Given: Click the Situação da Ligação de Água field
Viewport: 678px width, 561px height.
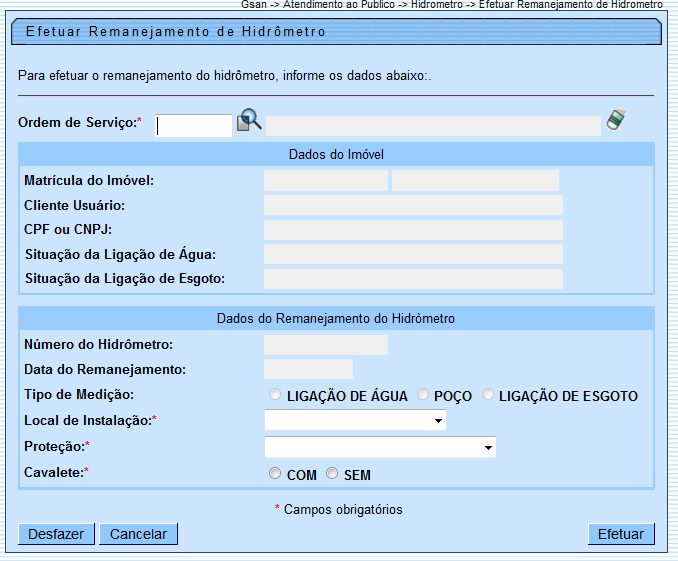Looking at the screenshot, I should [413, 255].
